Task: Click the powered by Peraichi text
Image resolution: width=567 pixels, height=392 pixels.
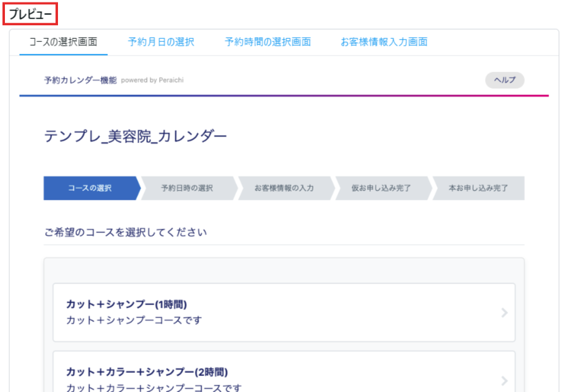Action: pos(152,80)
